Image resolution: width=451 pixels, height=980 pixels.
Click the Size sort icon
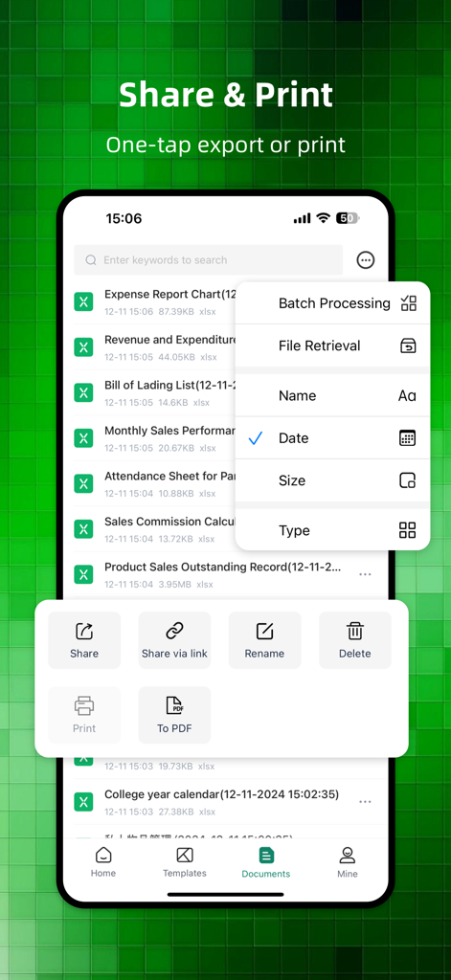(x=408, y=480)
